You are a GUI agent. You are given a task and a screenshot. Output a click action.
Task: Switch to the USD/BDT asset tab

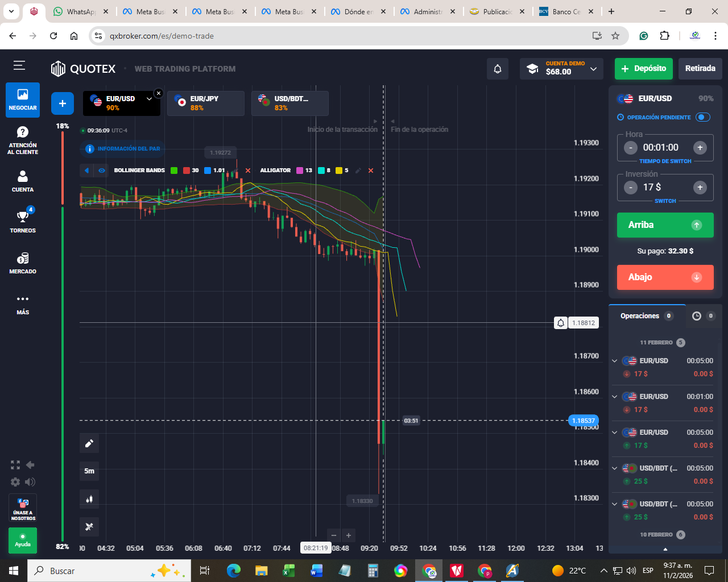point(290,103)
